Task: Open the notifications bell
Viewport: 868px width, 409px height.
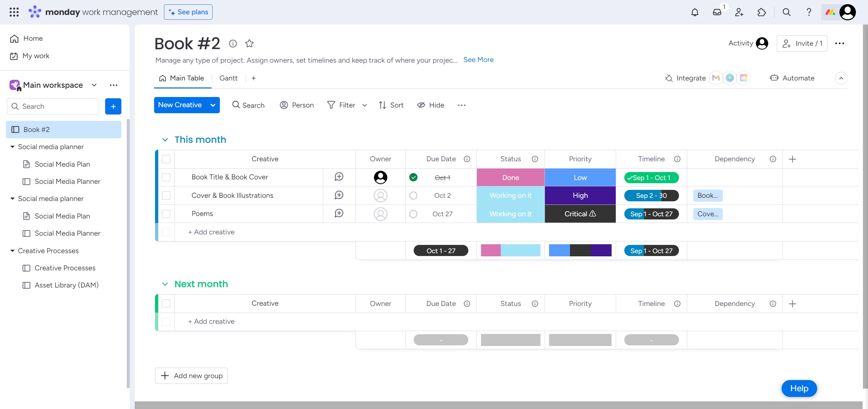Action: coord(695,12)
